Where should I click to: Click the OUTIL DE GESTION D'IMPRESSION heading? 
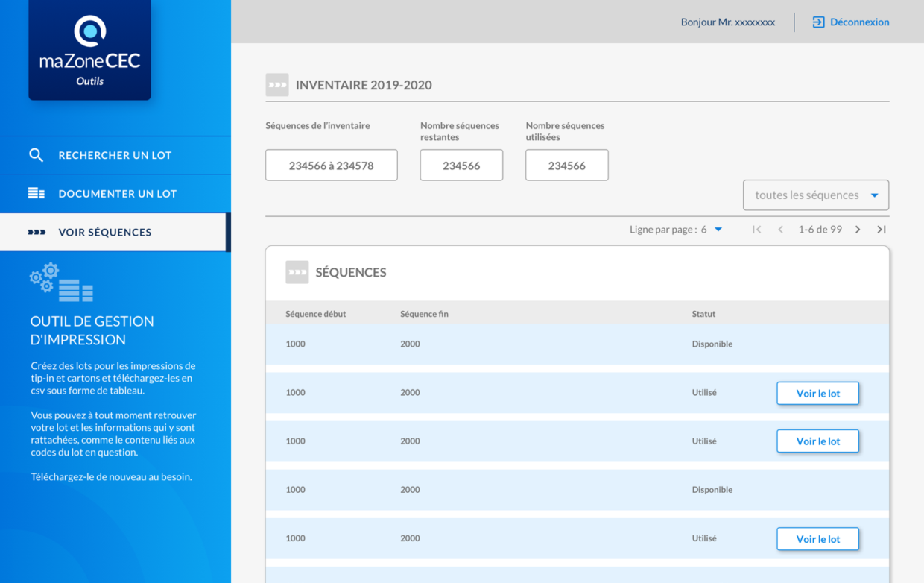tap(92, 330)
